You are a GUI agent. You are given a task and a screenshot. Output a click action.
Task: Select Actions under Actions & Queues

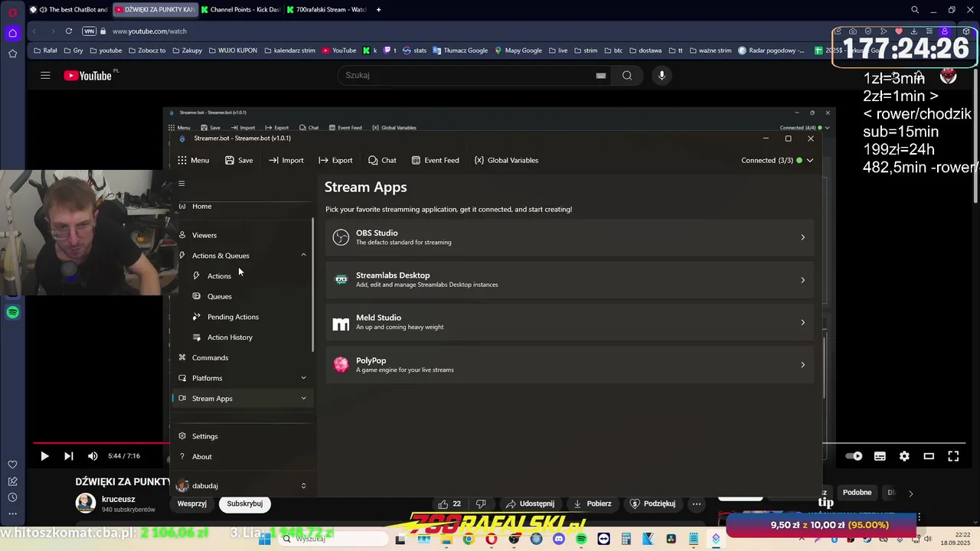click(219, 275)
